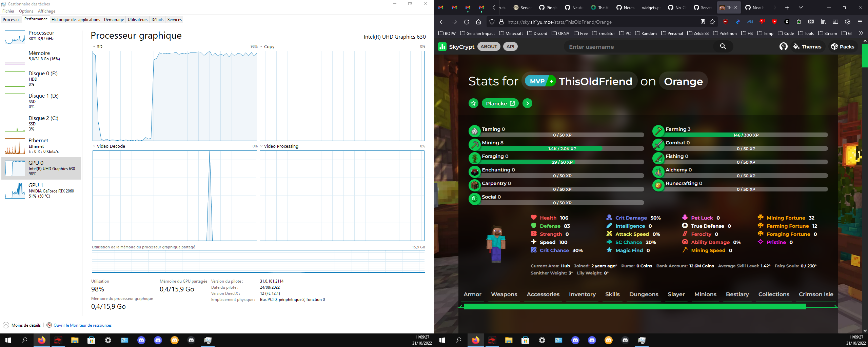
Task: Click the favorite star icon beside Plancke
Action: tap(473, 103)
